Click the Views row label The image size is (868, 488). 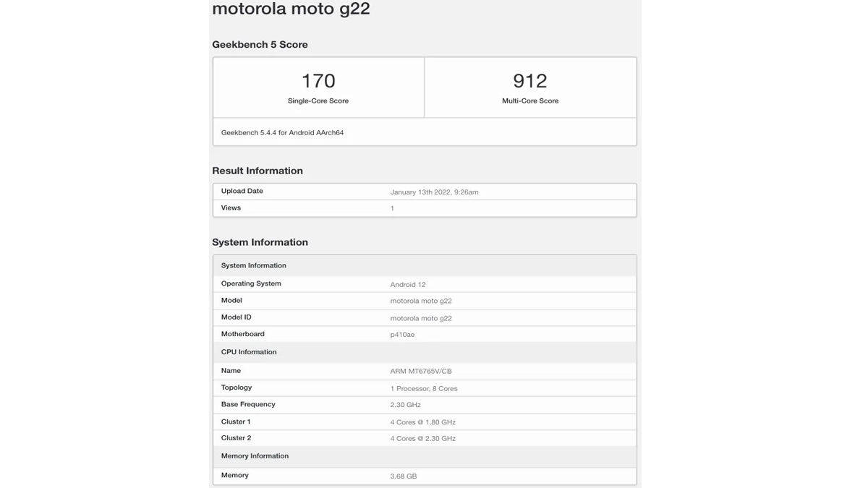coord(231,207)
